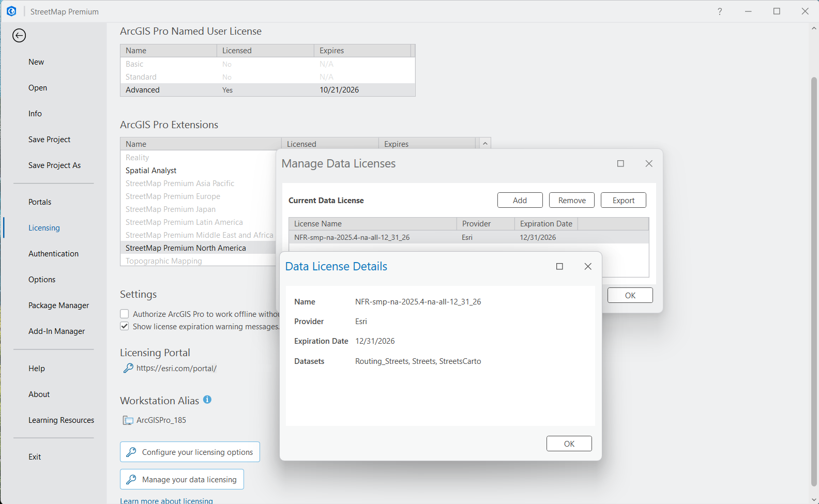Click the ArcGIS Pro app logo icon

pyautogui.click(x=11, y=11)
